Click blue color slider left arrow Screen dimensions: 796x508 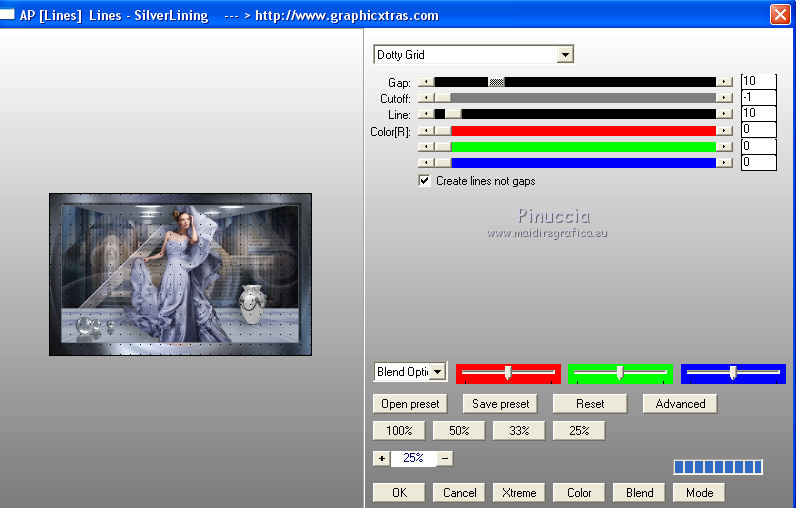pos(426,162)
